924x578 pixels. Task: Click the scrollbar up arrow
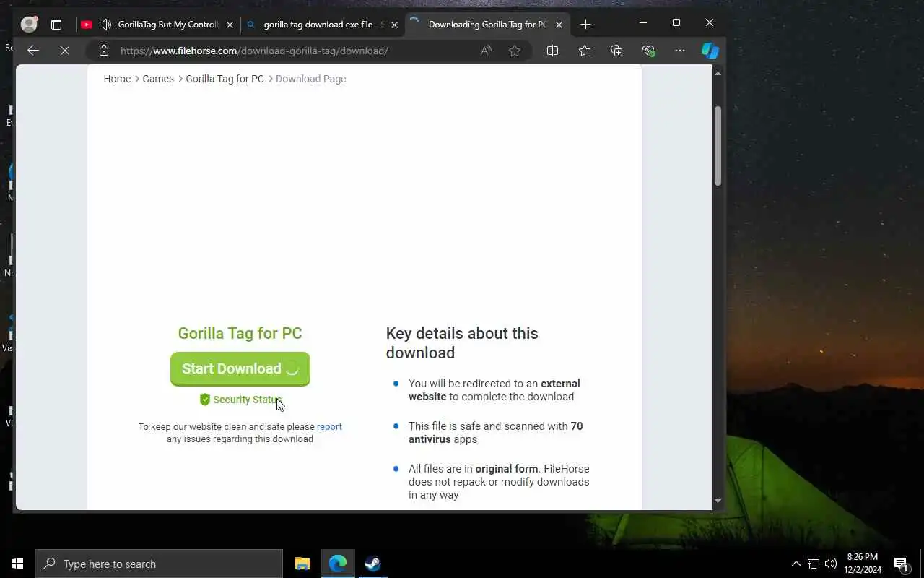click(x=718, y=73)
